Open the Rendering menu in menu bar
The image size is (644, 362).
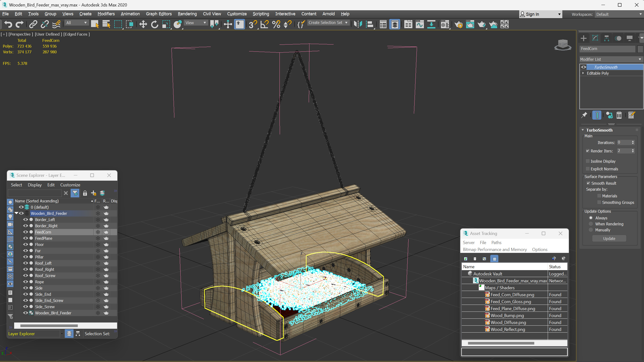(187, 14)
